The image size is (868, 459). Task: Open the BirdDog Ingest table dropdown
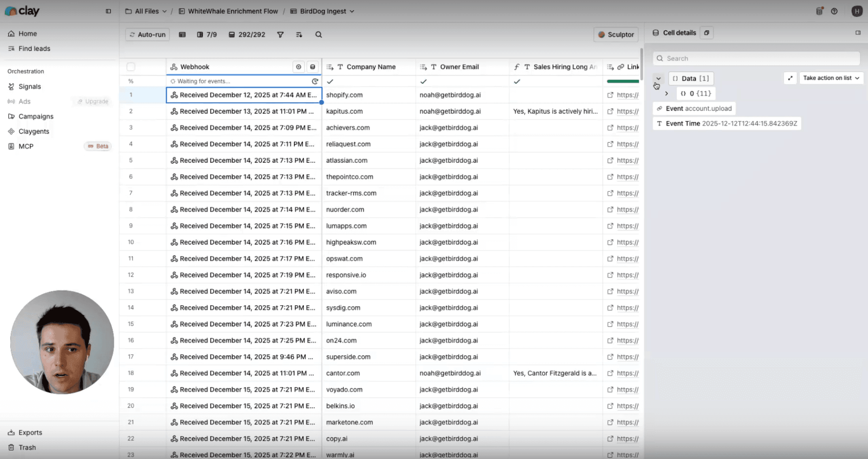coord(323,11)
